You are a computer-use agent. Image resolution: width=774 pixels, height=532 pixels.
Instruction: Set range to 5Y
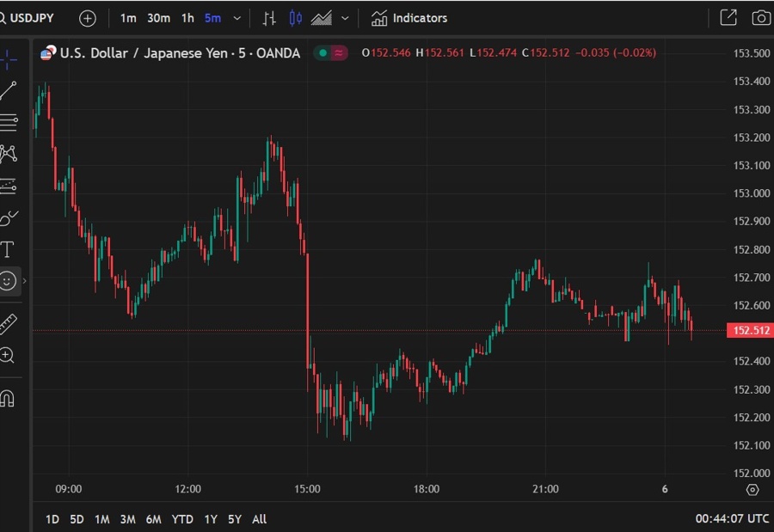tap(235, 519)
